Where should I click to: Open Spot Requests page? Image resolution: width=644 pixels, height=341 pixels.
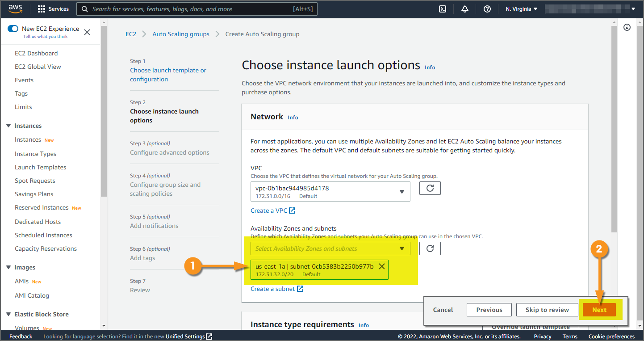coord(35,181)
